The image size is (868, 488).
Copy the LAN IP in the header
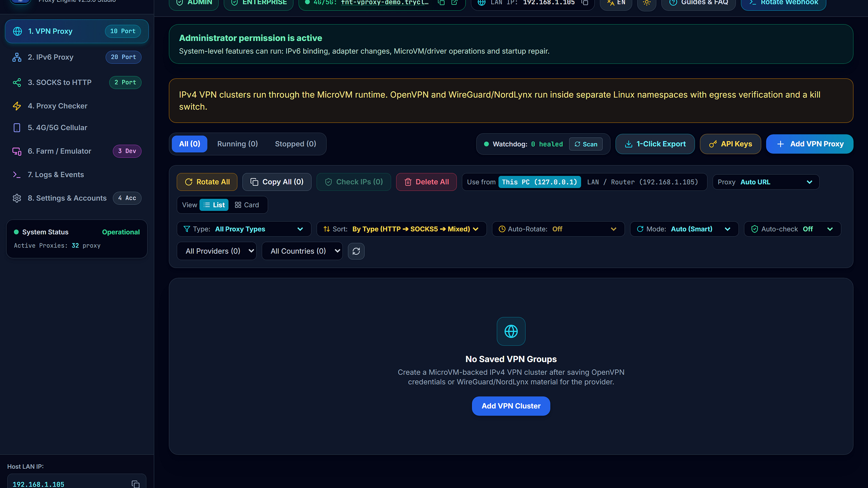[x=585, y=3]
